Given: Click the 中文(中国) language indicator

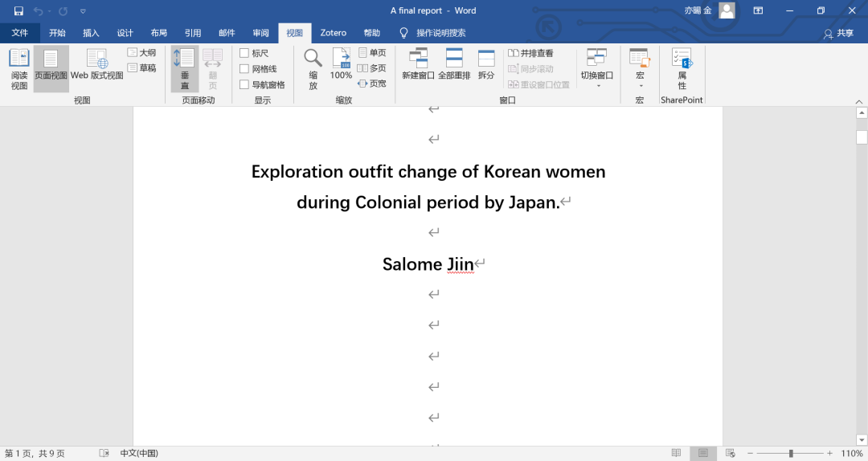Looking at the screenshot, I should (x=139, y=453).
